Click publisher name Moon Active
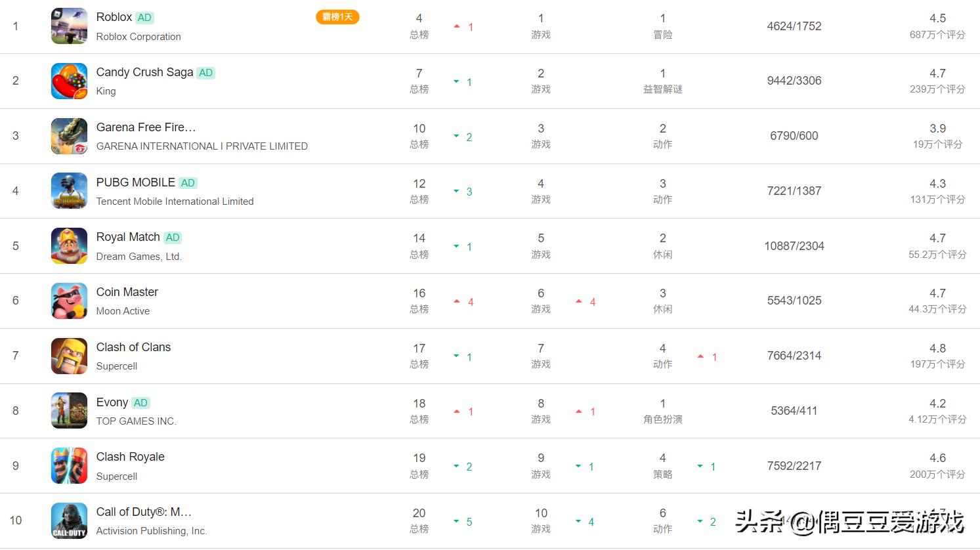This screenshot has height=550, width=980. click(123, 311)
